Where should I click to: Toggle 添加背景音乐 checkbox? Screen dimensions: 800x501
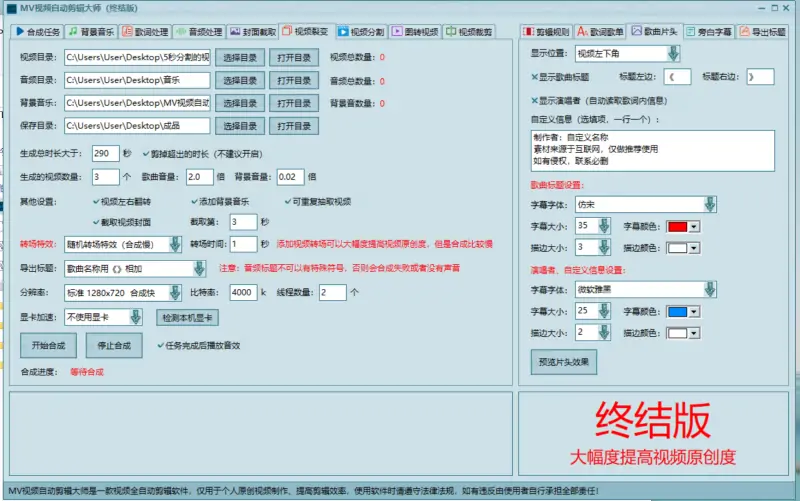[194, 202]
